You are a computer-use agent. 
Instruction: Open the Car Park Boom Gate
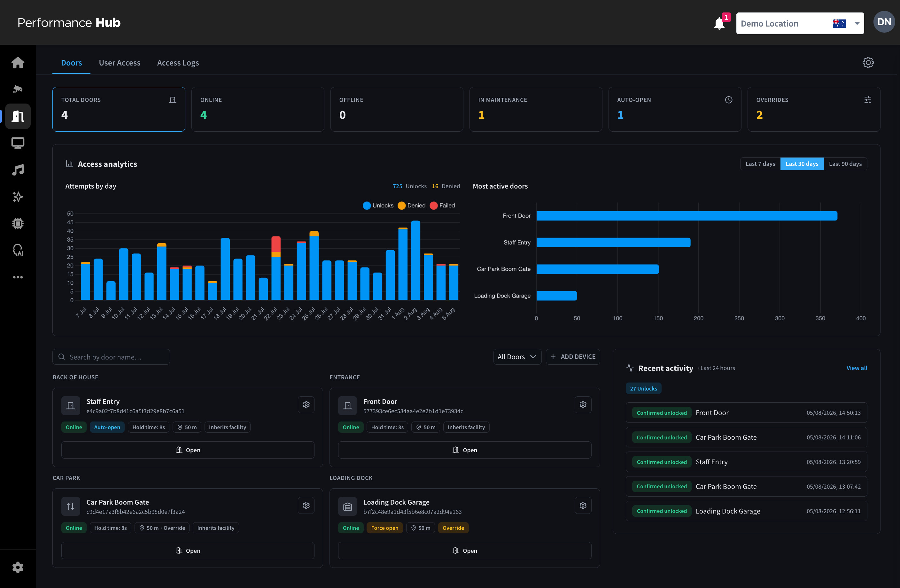[x=188, y=551]
